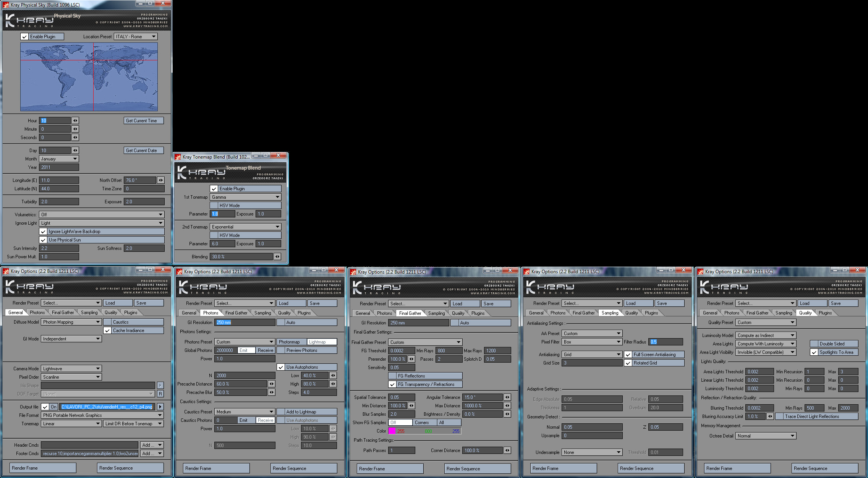Image resolution: width=868 pixels, height=478 pixels.
Task: Click the Output file browse arrow button
Action: tap(160, 407)
